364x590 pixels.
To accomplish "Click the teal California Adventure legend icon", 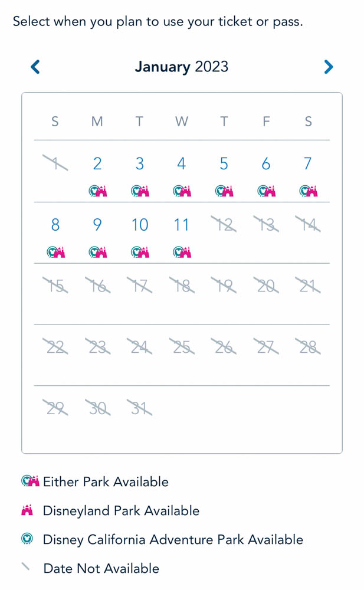I will point(27,539).
